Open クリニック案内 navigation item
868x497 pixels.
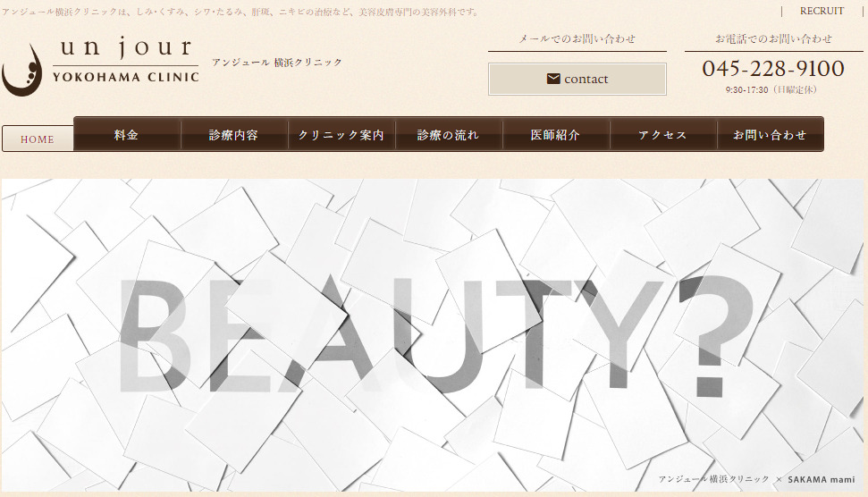(x=341, y=135)
